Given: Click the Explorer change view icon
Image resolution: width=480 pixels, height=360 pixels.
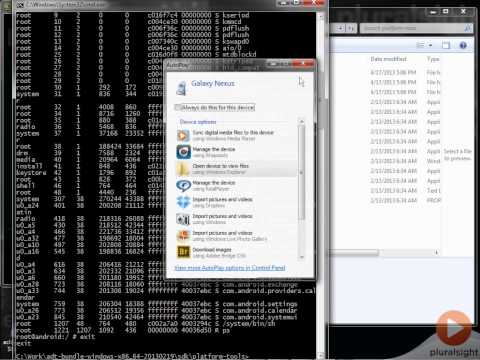Looking at the screenshot, I should coord(421,45).
